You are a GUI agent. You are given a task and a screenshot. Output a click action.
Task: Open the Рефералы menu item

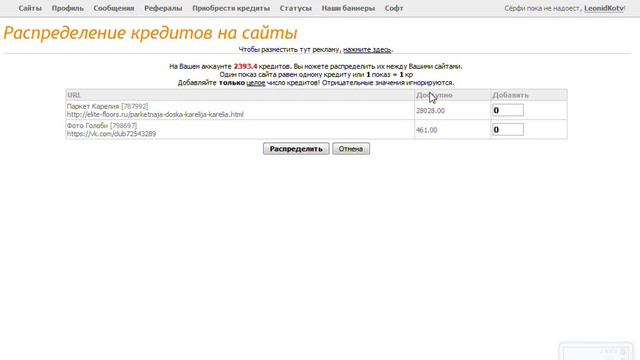(x=163, y=8)
